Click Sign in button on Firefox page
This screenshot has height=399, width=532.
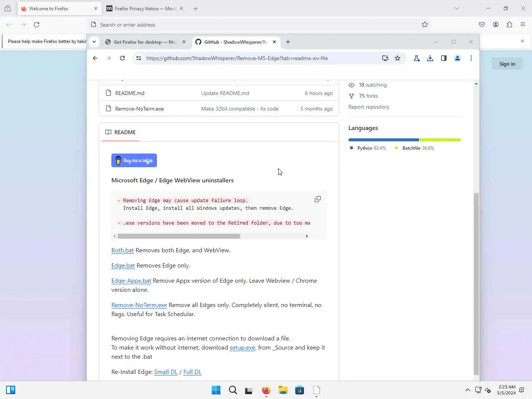(507, 64)
